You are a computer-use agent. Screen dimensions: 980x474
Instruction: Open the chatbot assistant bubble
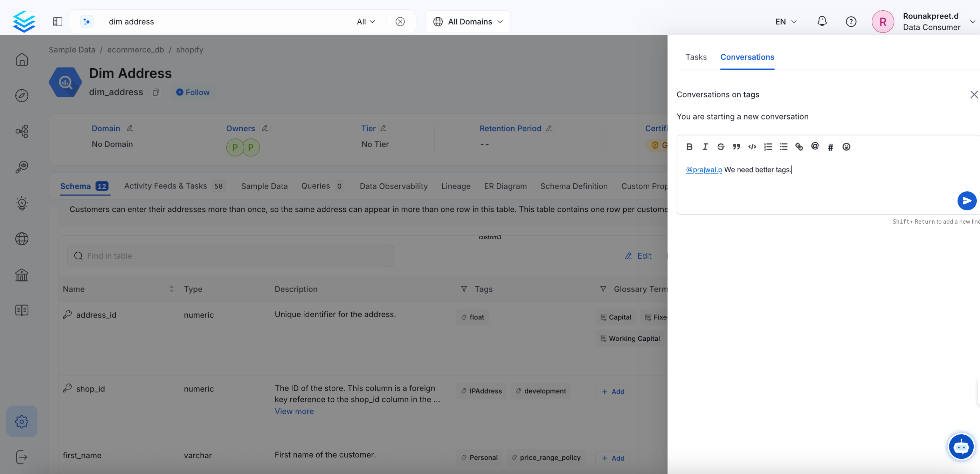[961, 447]
